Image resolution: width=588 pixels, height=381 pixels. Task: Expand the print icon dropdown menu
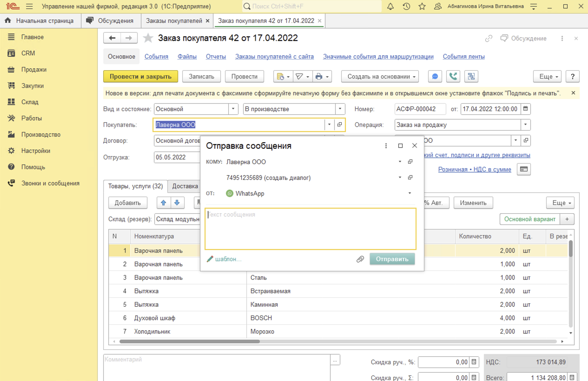(322, 77)
